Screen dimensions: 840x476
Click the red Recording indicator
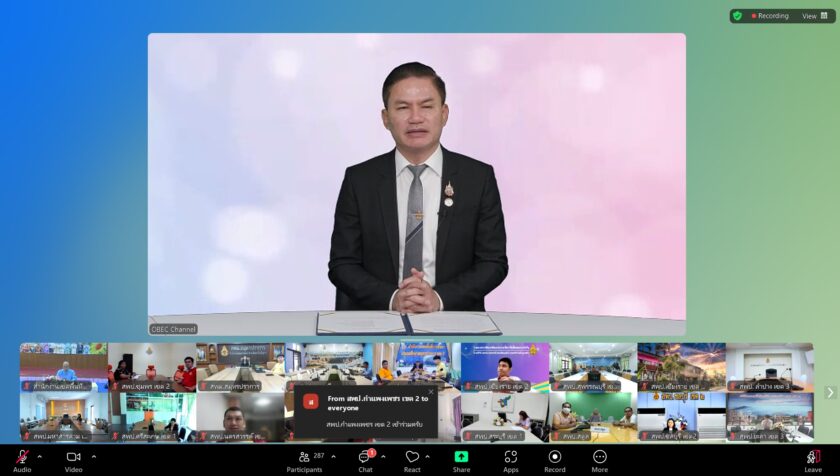coord(771,16)
